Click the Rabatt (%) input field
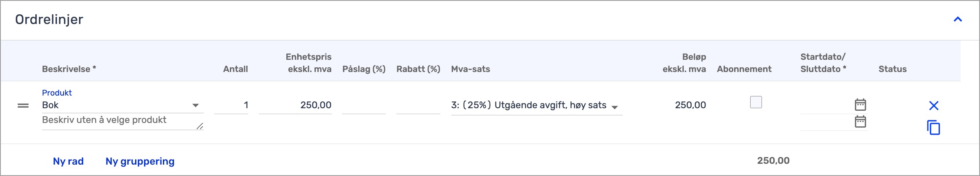Viewport: 980px width, 176px height. pos(418,105)
